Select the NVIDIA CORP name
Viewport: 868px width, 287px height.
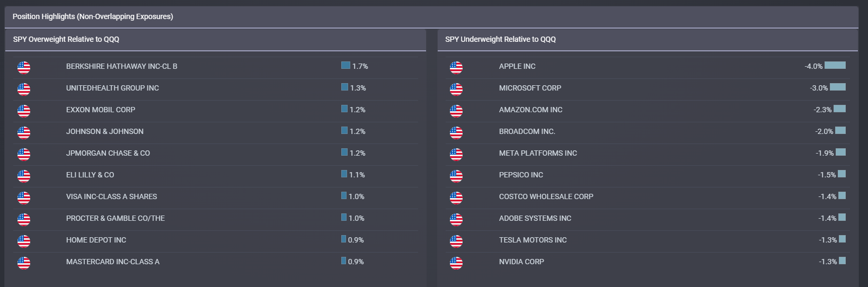521,262
